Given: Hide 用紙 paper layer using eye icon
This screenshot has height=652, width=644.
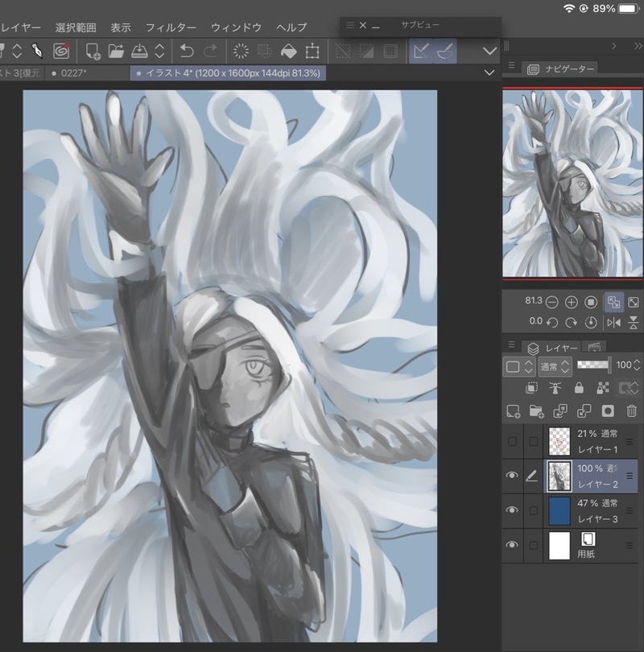Looking at the screenshot, I should tap(512, 545).
